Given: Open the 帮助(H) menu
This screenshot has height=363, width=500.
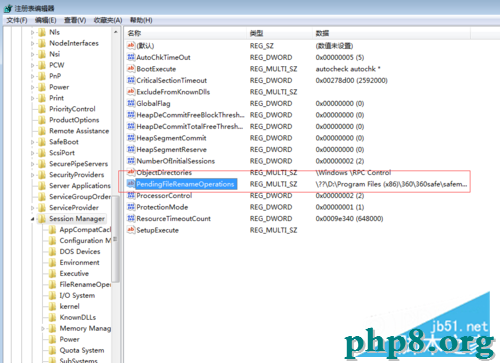Looking at the screenshot, I should (141, 20).
